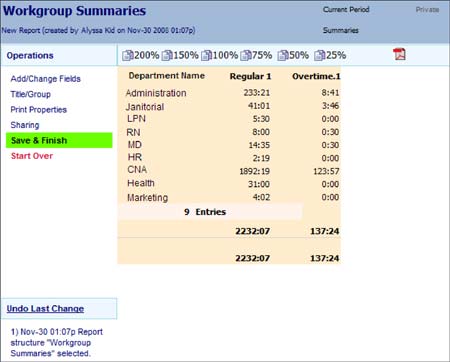The image size is (450, 362).
Task: Select the Administration department row
Action: click(x=229, y=93)
